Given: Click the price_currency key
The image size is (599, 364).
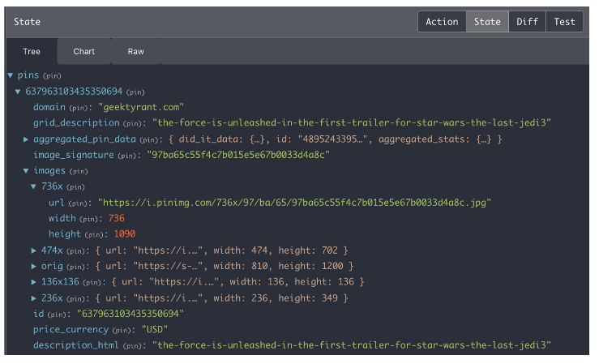Looking at the screenshot, I should pyautogui.click(x=71, y=329).
